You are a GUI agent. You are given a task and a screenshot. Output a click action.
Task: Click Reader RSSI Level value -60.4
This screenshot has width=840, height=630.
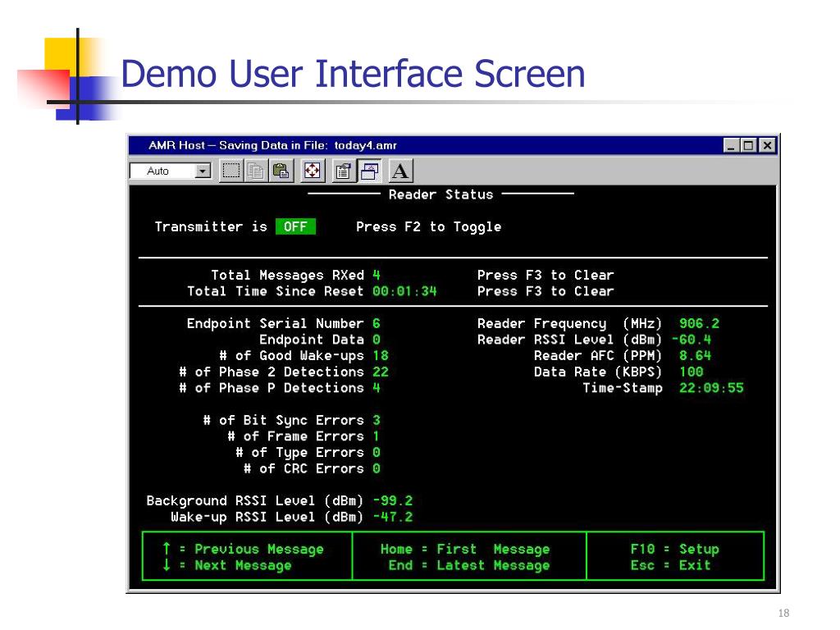tap(692, 340)
